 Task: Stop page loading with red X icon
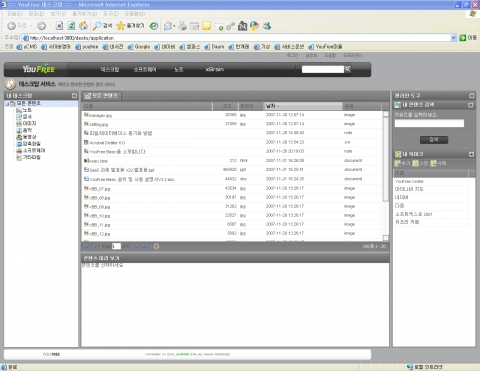tap(59, 26)
